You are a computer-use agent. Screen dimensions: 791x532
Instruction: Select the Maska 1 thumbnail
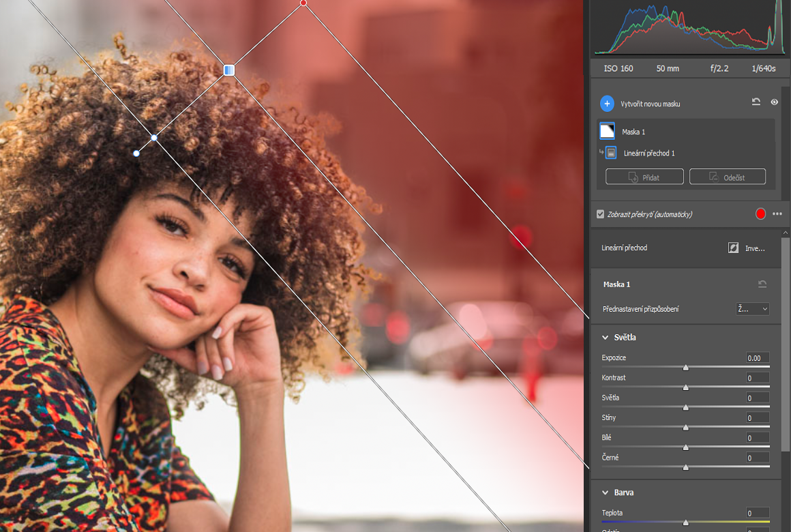pyautogui.click(x=607, y=131)
